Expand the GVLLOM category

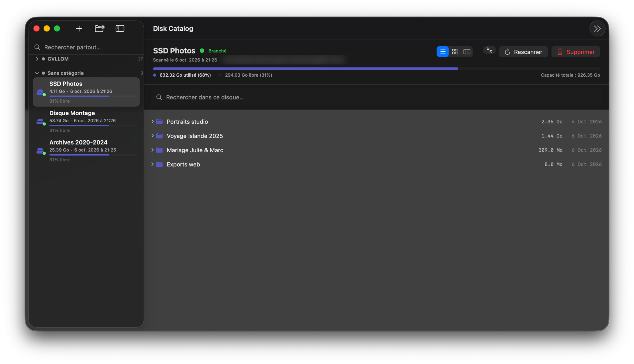37,59
